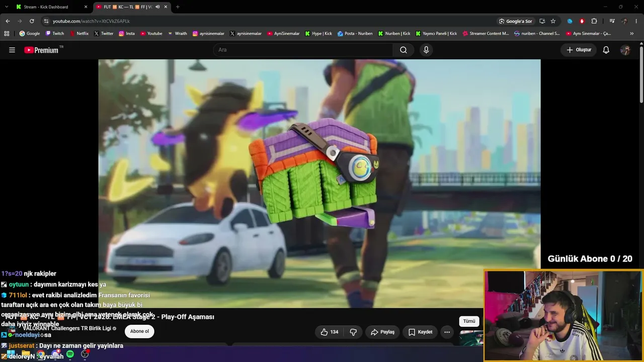Click the video player to pause

[319, 184]
